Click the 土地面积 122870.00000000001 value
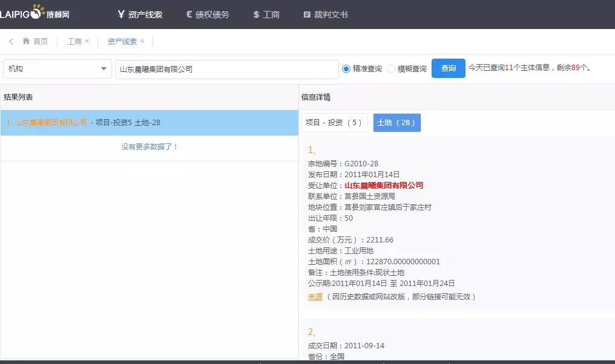This screenshot has height=364, width=615. click(x=403, y=261)
